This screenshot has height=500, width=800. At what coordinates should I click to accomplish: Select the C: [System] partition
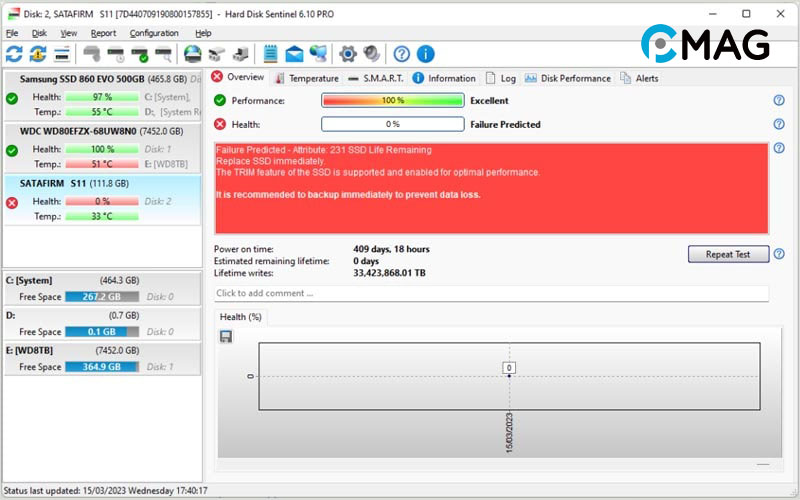pyautogui.click(x=102, y=288)
